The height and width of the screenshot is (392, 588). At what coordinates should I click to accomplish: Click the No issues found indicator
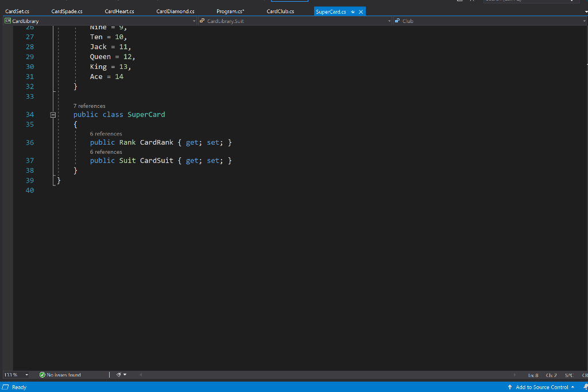point(60,375)
